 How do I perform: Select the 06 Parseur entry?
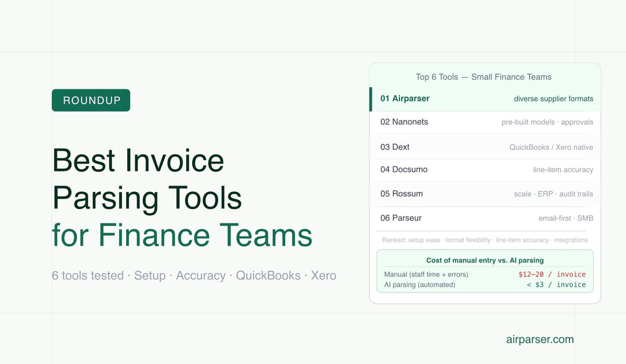coord(485,218)
